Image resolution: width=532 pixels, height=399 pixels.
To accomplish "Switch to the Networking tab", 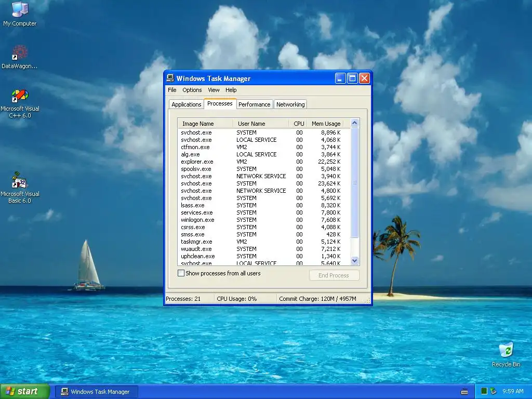I will 290,104.
